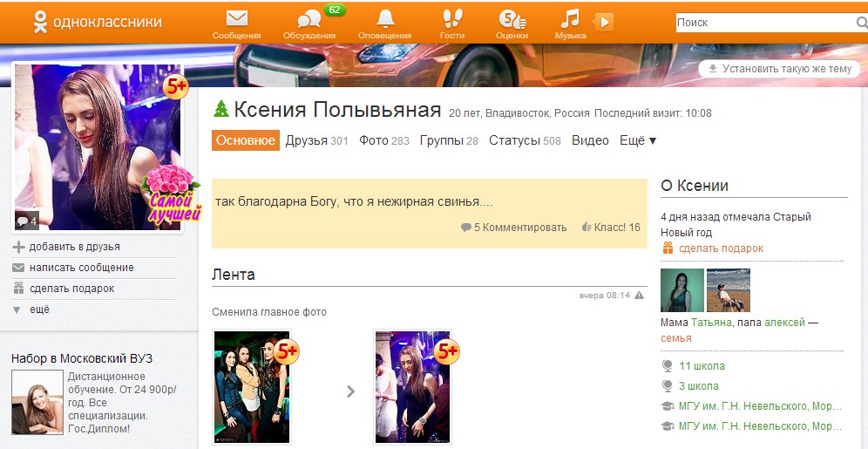868x449 pixels.
Task: Open the three girls photo thumbnail
Action: [253, 387]
